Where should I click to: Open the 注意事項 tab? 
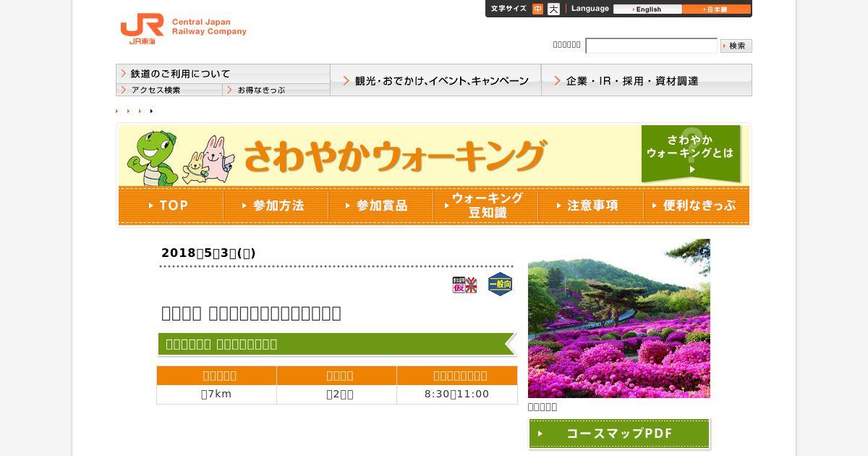(x=590, y=206)
